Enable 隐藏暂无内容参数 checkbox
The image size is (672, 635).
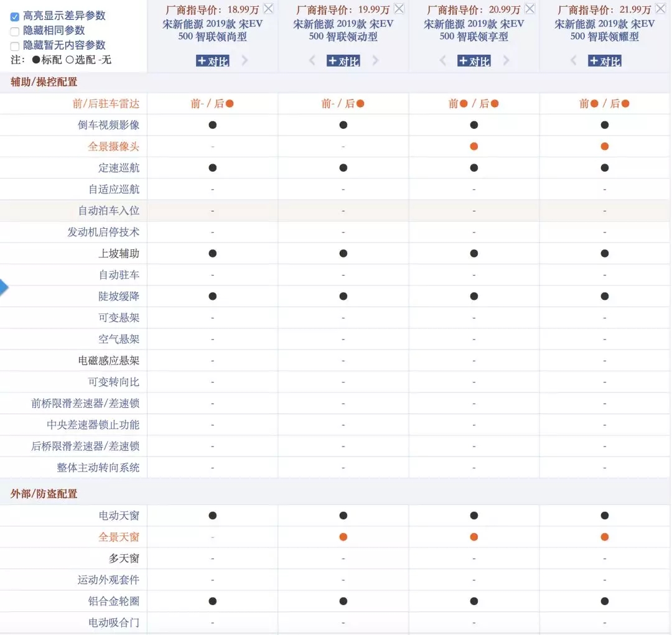coord(14,46)
